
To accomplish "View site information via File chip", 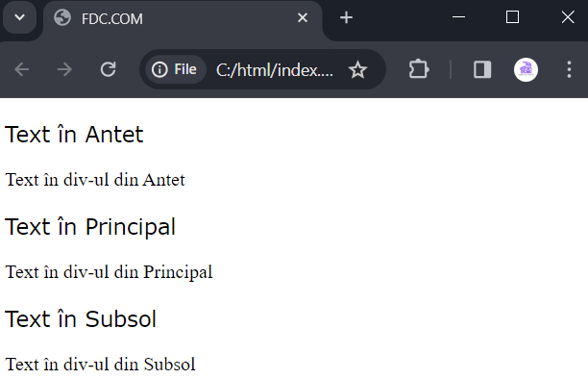I will point(175,69).
